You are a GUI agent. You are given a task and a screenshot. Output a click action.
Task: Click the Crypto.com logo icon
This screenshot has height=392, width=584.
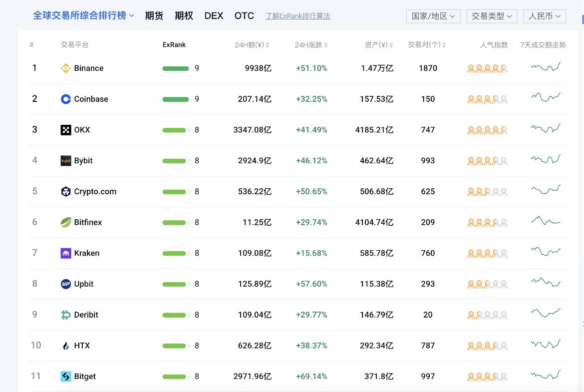(x=65, y=192)
